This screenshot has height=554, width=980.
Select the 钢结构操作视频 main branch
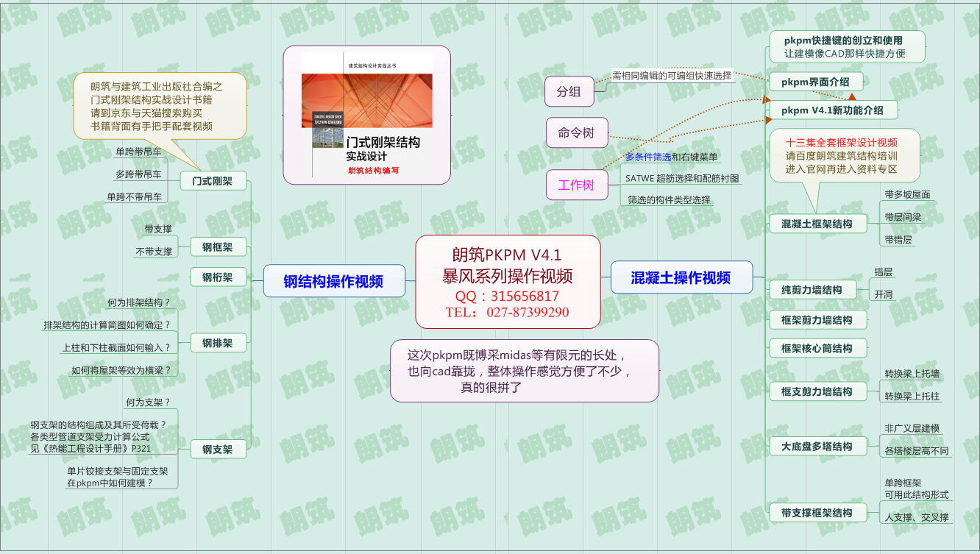[x=333, y=280]
